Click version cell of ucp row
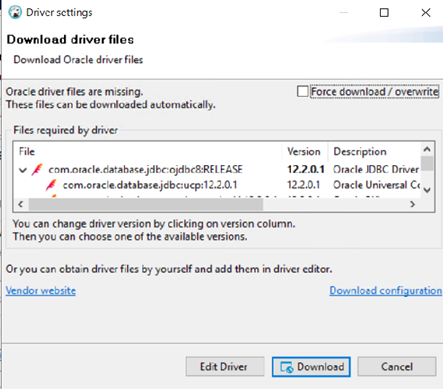443x389 pixels. click(x=303, y=185)
